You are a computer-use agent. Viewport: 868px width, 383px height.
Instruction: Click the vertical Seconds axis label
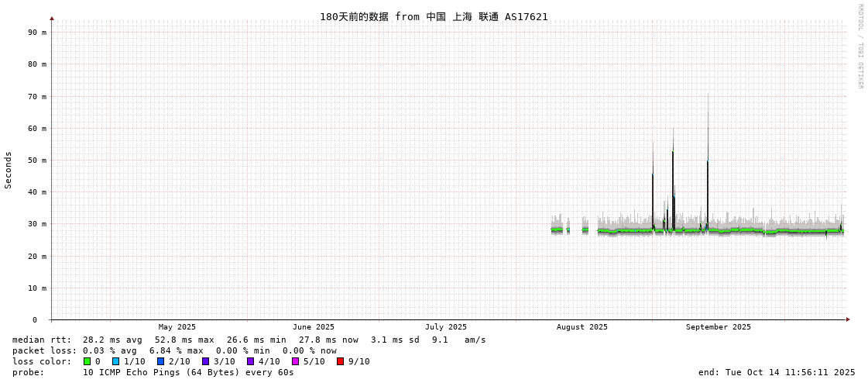(9, 170)
